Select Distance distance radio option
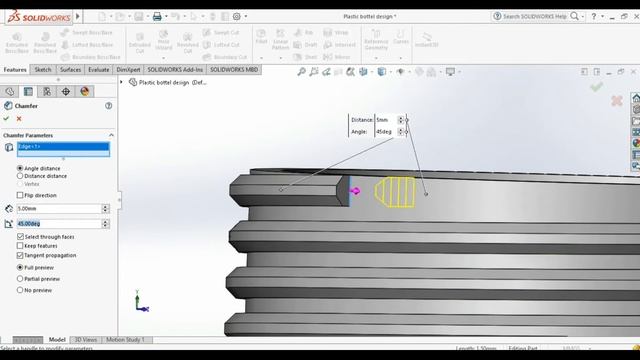Screen dimensions: 640x360 [x=20, y=176]
